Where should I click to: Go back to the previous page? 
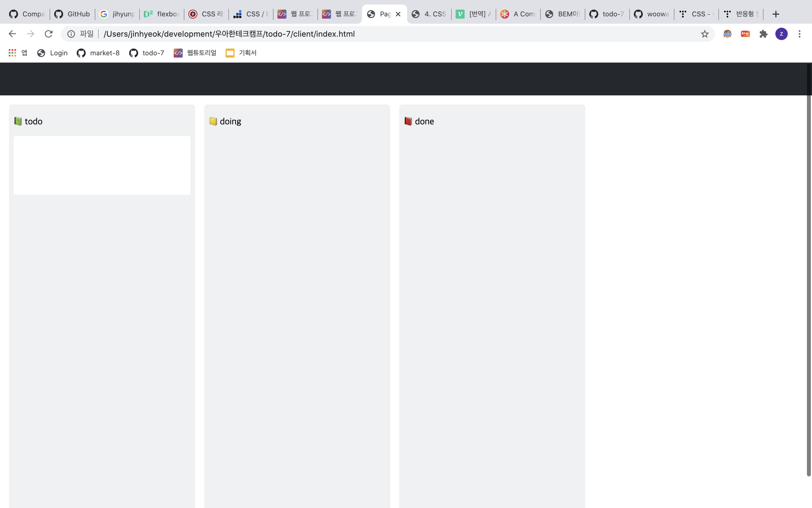(12, 34)
